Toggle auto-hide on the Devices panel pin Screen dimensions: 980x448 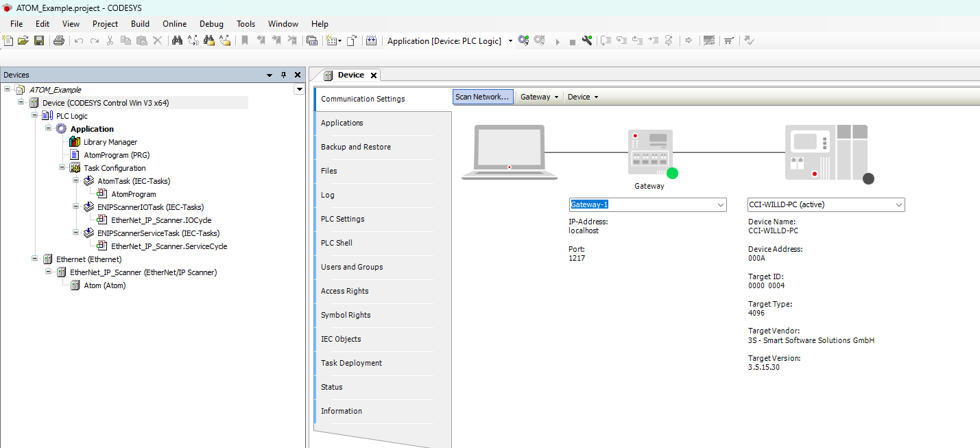(x=283, y=74)
